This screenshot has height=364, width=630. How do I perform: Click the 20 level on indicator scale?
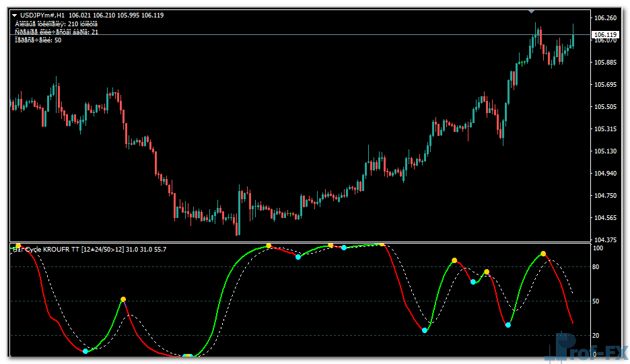tap(596, 335)
